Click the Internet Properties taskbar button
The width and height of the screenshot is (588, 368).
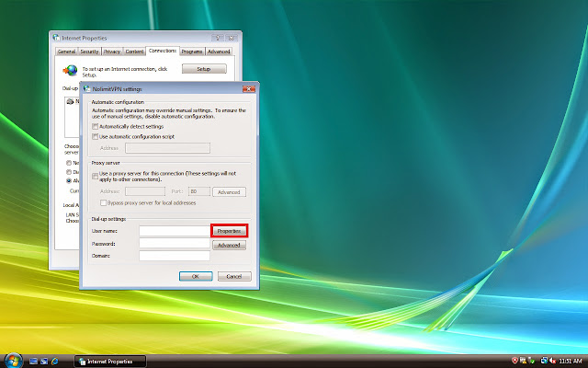tap(110, 362)
